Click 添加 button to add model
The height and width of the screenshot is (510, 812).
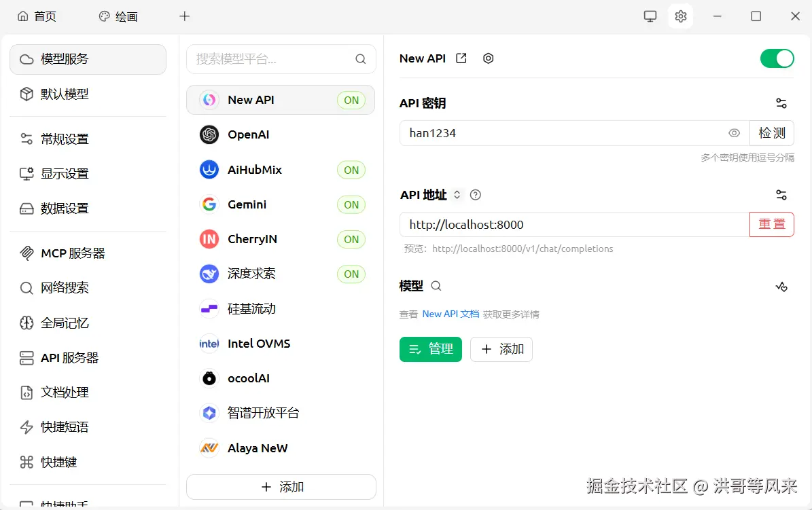coord(501,349)
